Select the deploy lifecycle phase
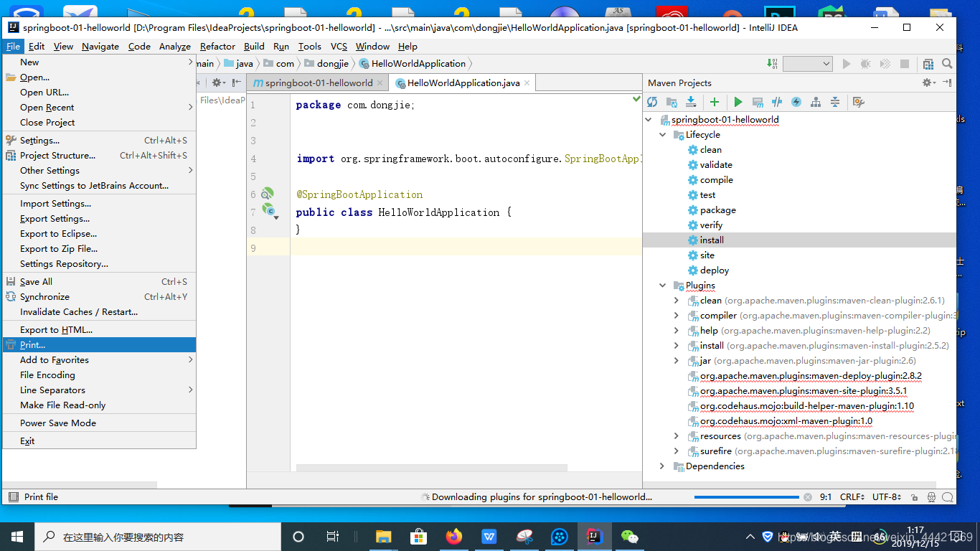This screenshot has height=551, width=980. 715,270
